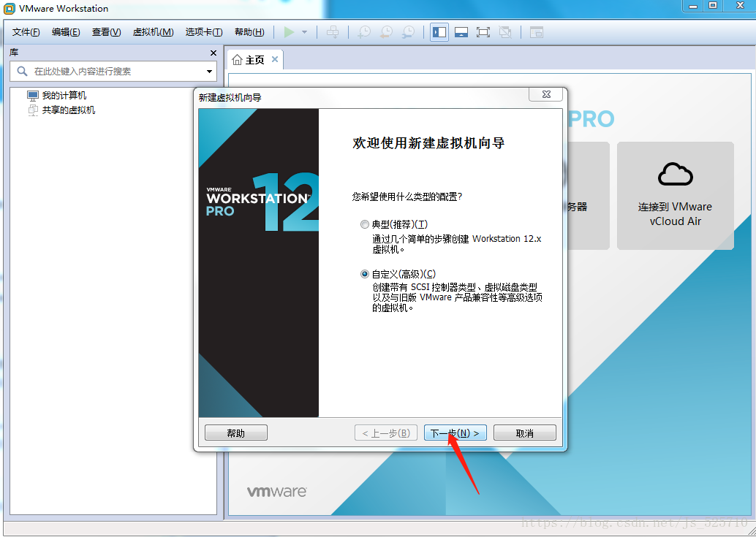Click the console view toolbar icon
Screen dimensions: 756x537
(537, 32)
